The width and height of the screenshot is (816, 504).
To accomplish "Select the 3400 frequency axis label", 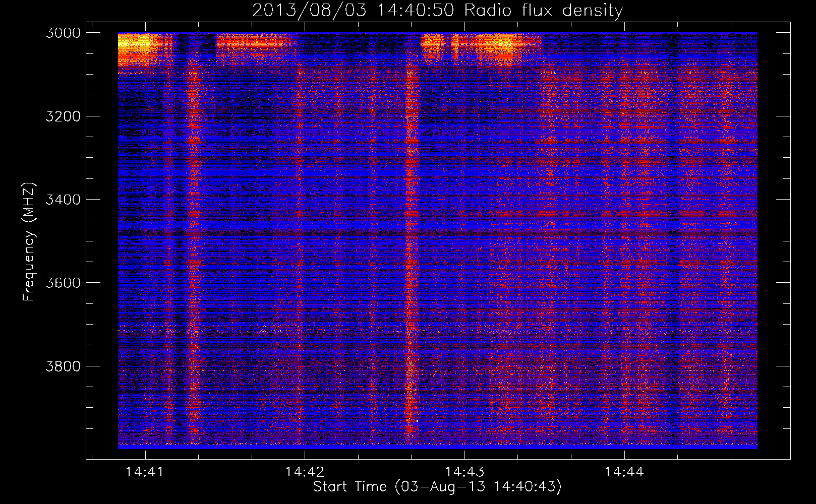I will coord(63,200).
